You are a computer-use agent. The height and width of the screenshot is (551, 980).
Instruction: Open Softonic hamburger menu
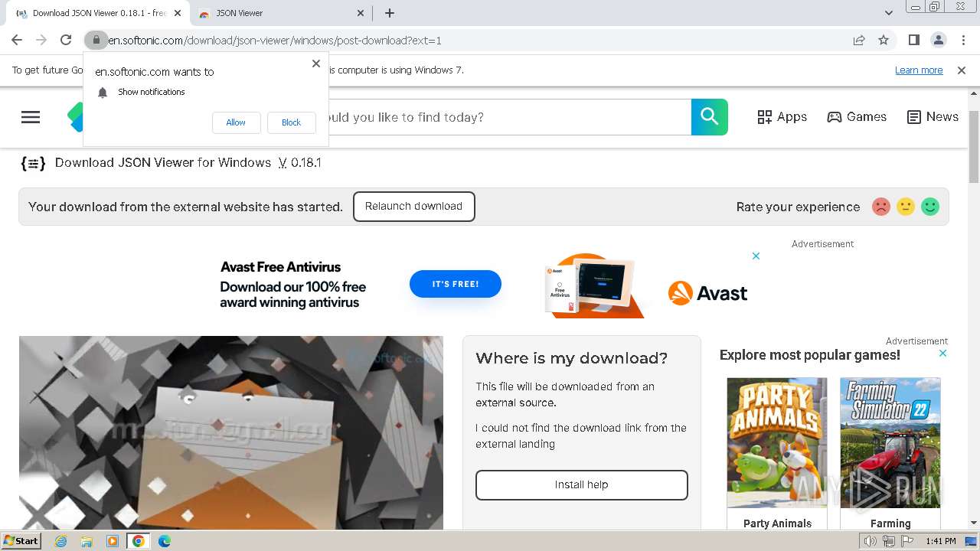(x=31, y=117)
